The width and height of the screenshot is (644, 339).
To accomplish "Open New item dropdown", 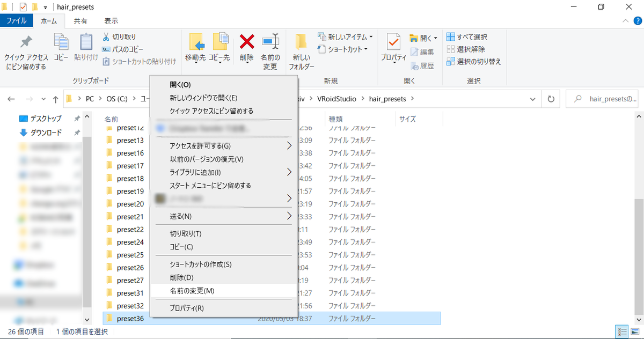I will (x=345, y=37).
